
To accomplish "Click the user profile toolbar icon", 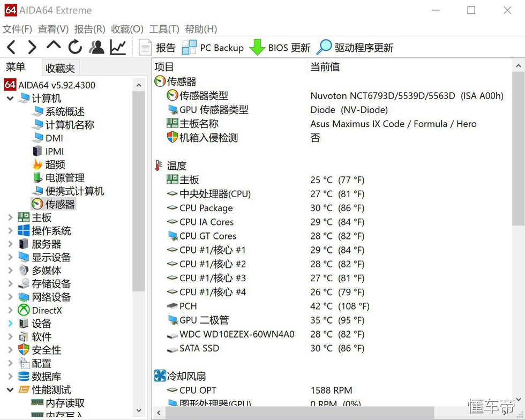I will pos(96,47).
